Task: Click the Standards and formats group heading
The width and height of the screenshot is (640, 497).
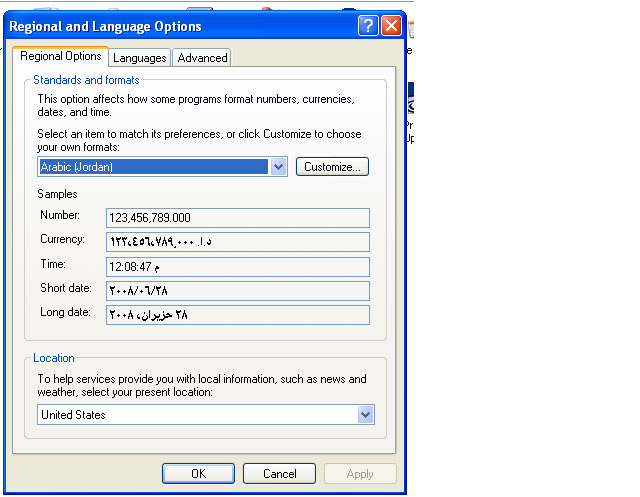Action: [86, 80]
